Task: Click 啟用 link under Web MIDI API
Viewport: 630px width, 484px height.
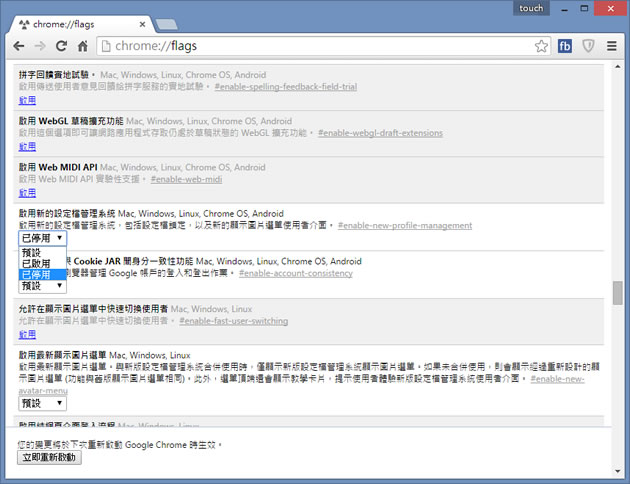Action: point(26,192)
